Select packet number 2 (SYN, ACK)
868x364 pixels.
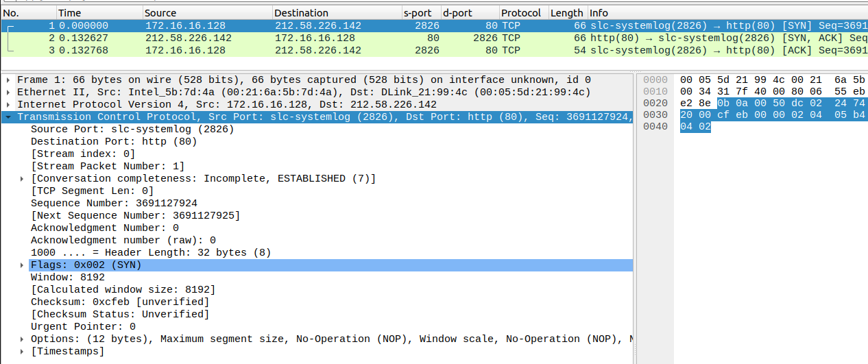(x=343, y=38)
